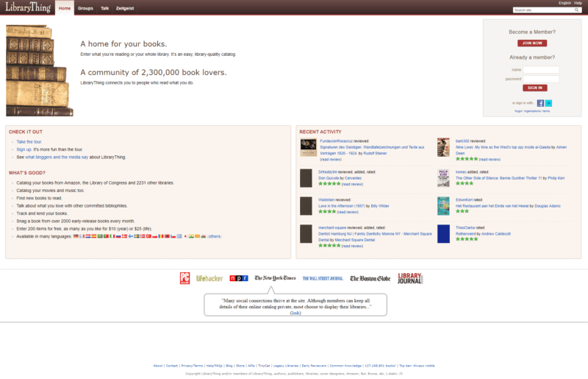The image size is (588, 379).
Task: Open the Contact footer link
Action: click(172, 366)
